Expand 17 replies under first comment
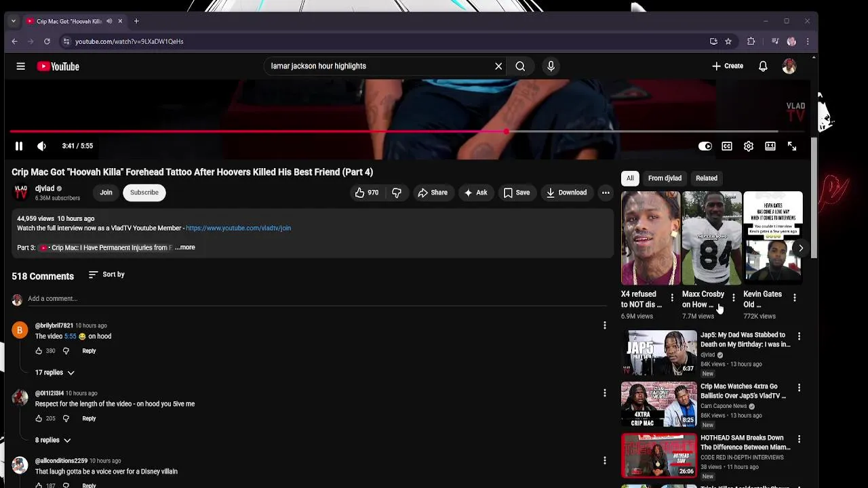Image resolution: width=868 pixels, height=488 pixels. 55,373
